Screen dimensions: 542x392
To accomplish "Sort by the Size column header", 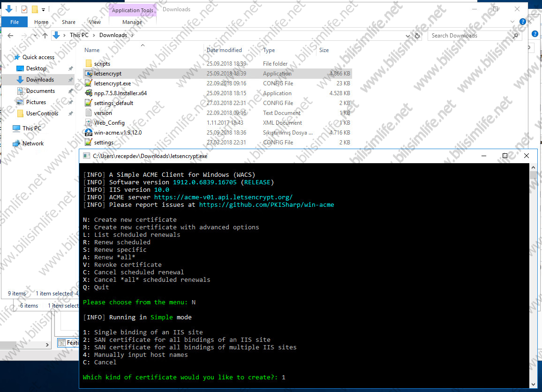I will click(324, 50).
